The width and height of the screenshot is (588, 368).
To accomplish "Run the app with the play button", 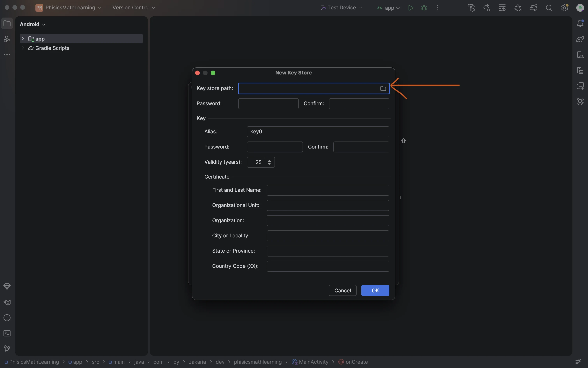I will 411,8.
